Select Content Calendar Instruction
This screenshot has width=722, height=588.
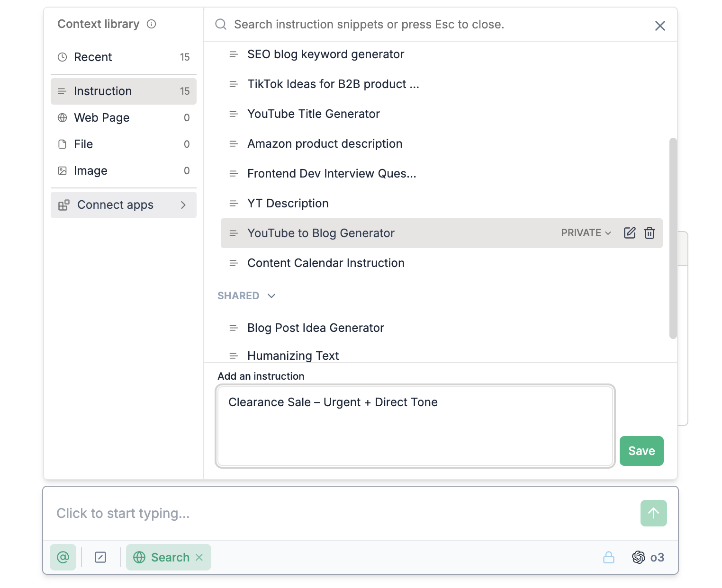pyautogui.click(x=442, y=263)
